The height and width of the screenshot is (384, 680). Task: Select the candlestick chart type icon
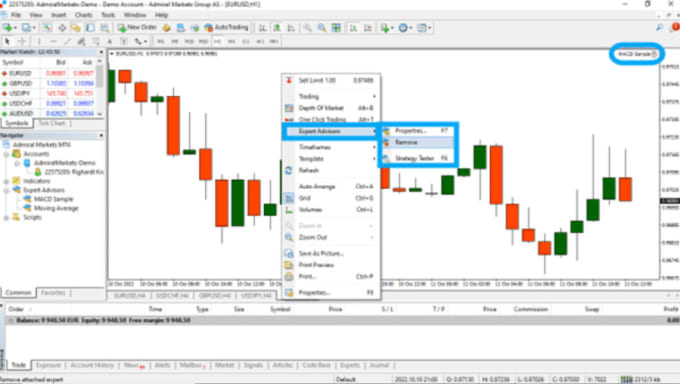click(x=277, y=27)
